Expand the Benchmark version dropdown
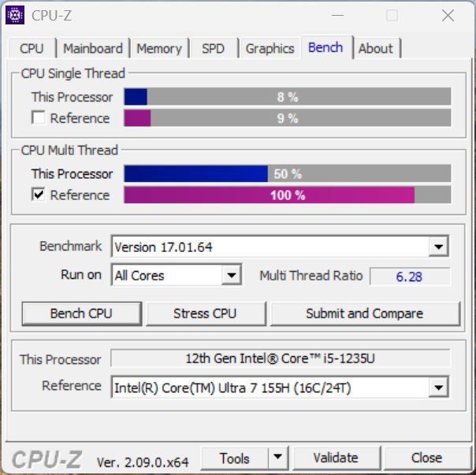 coord(438,247)
